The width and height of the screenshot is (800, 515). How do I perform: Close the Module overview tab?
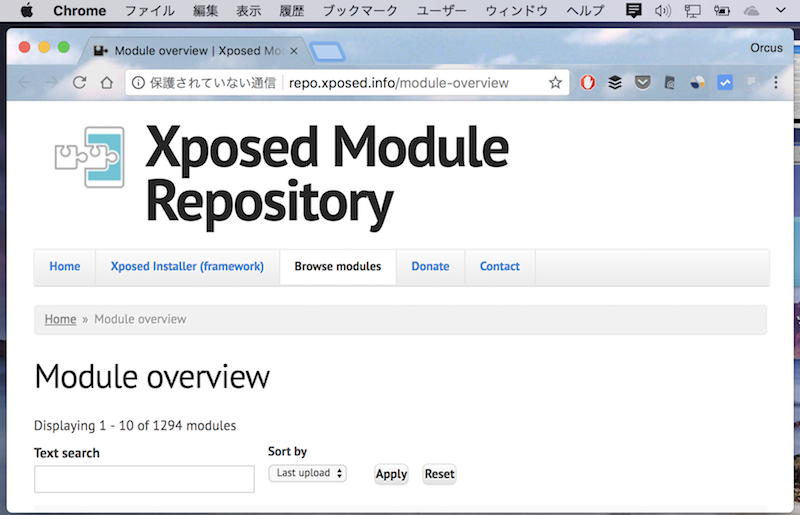click(x=294, y=51)
